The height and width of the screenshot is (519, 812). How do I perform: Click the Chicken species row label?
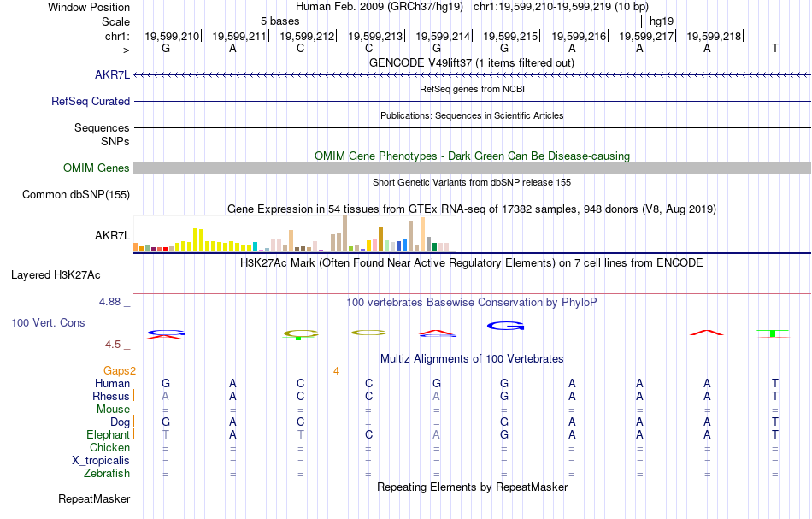pos(109,448)
